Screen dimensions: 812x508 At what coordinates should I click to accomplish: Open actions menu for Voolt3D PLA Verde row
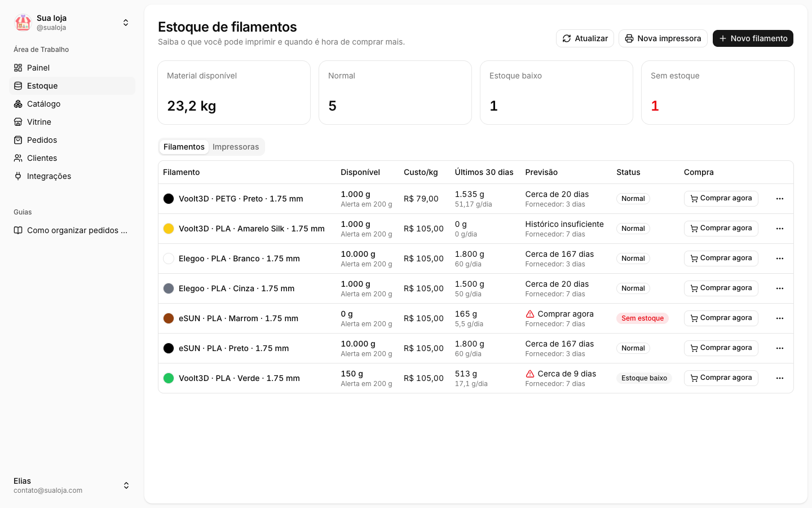click(x=780, y=378)
